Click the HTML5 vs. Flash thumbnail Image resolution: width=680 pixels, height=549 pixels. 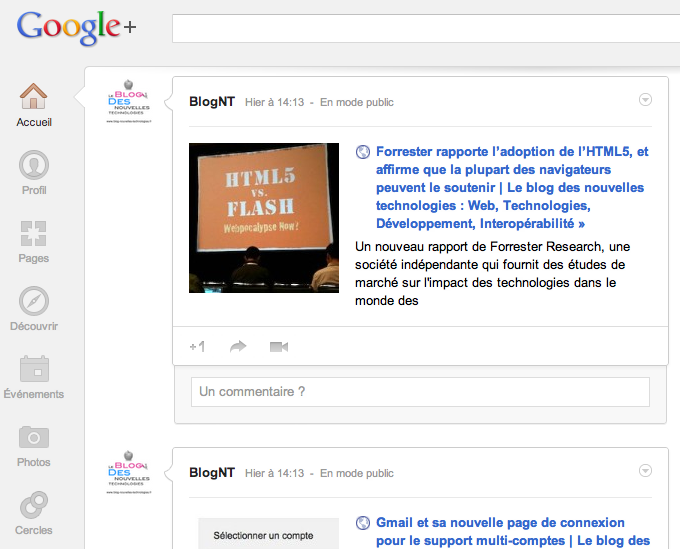coord(264,218)
